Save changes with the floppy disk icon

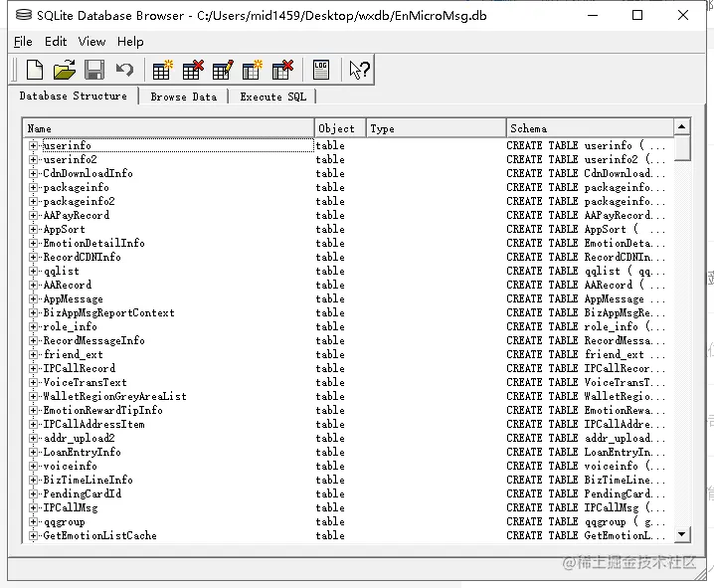point(94,70)
